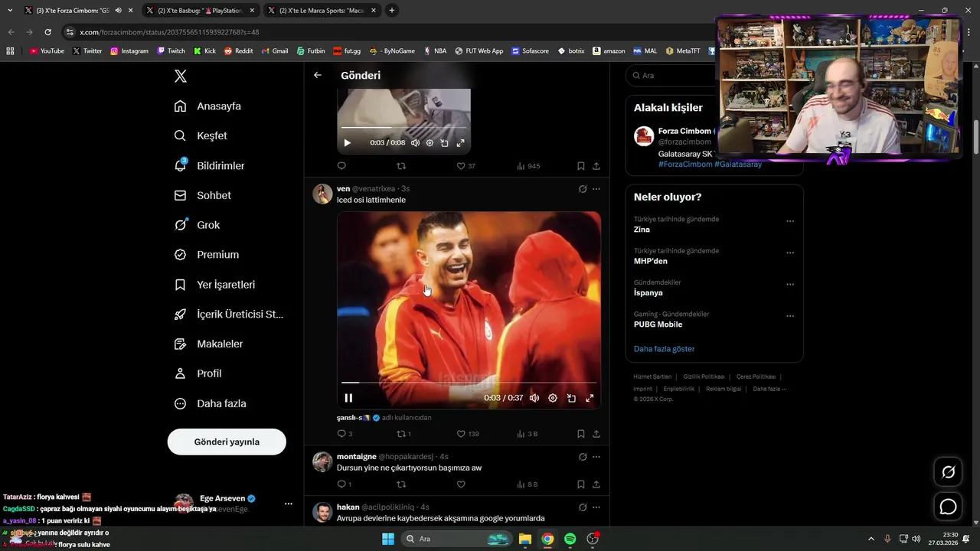Open floating Grok button

click(948, 472)
